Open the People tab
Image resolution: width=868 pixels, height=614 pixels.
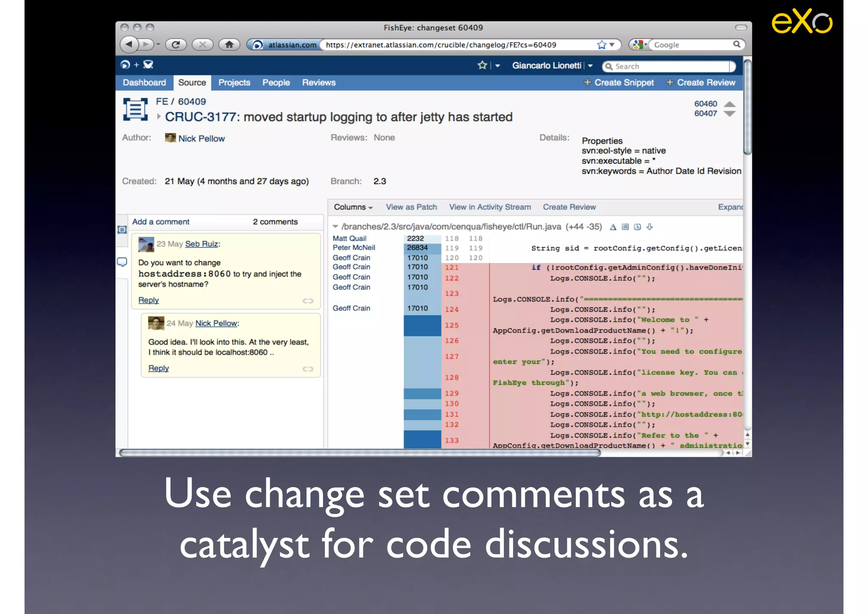[276, 83]
